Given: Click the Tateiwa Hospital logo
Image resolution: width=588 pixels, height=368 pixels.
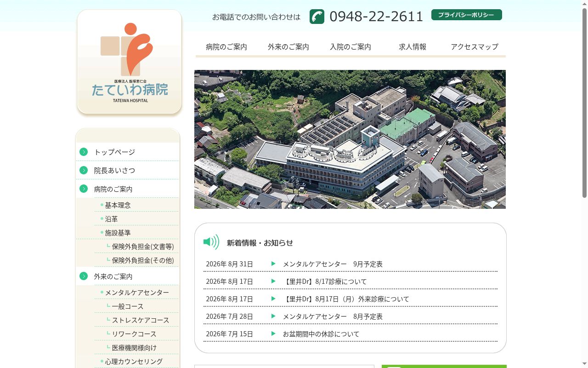Looking at the screenshot, I should pyautogui.click(x=130, y=62).
